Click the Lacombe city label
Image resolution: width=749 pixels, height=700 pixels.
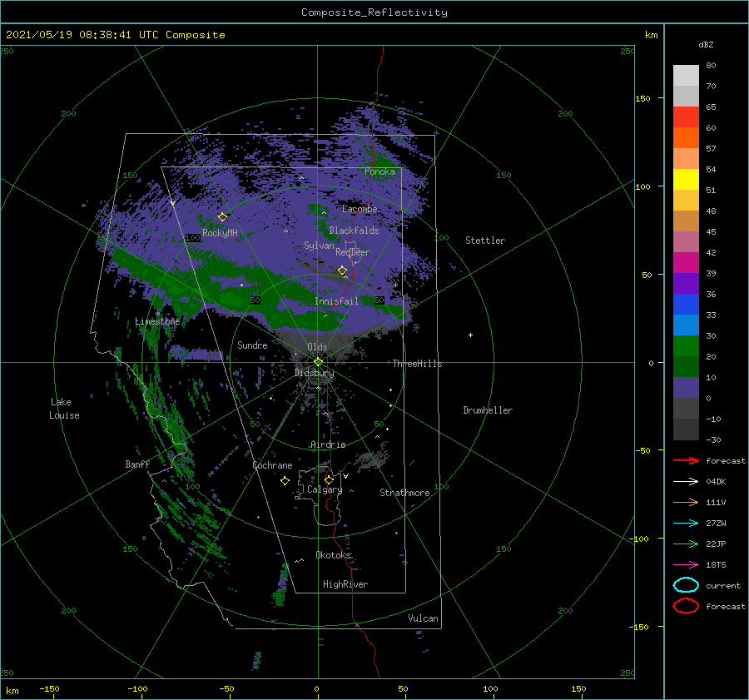(360, 209)
